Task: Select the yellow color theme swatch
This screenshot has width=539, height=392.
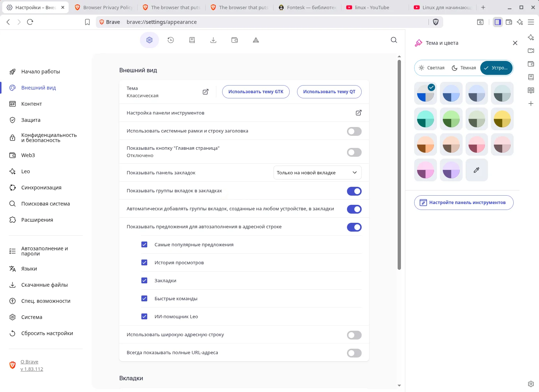Action: [x=502, y=119]
